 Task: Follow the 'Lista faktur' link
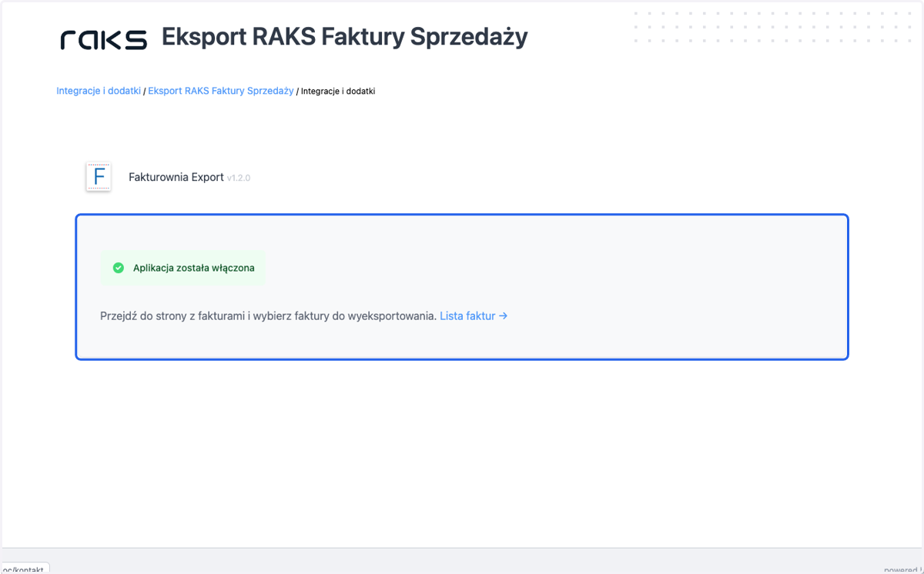pyautogui.click(x=474, y=315)
